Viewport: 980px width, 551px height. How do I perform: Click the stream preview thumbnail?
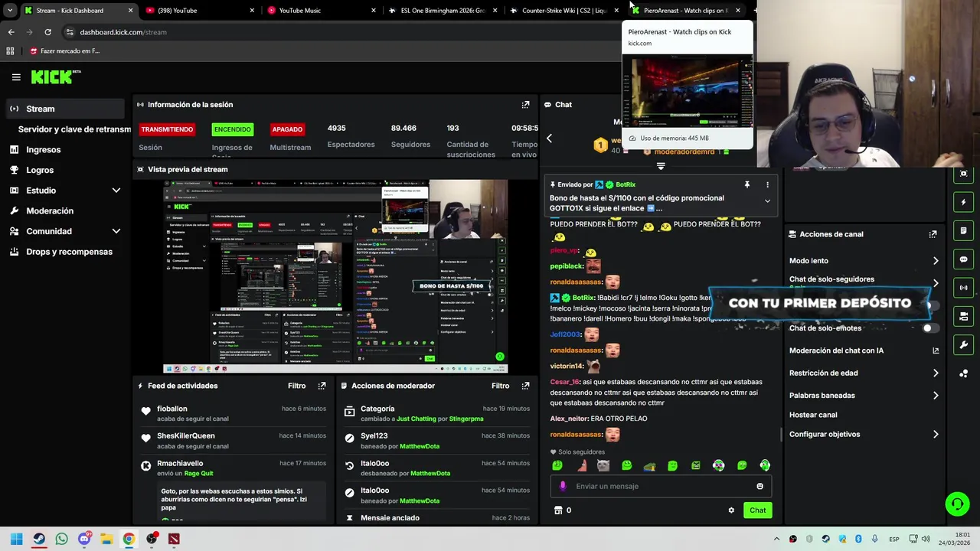[335, 276]
